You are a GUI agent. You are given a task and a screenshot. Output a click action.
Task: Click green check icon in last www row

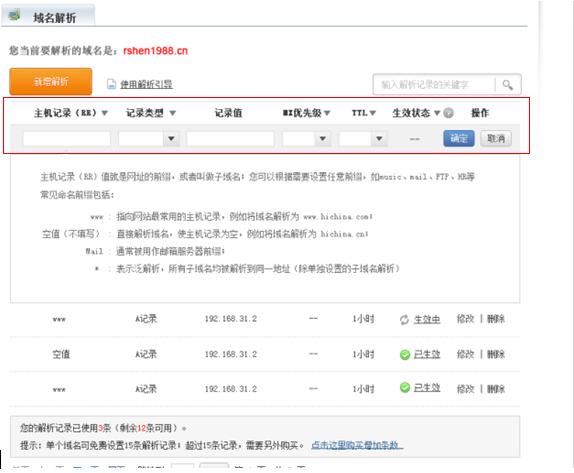pos(405,387)
